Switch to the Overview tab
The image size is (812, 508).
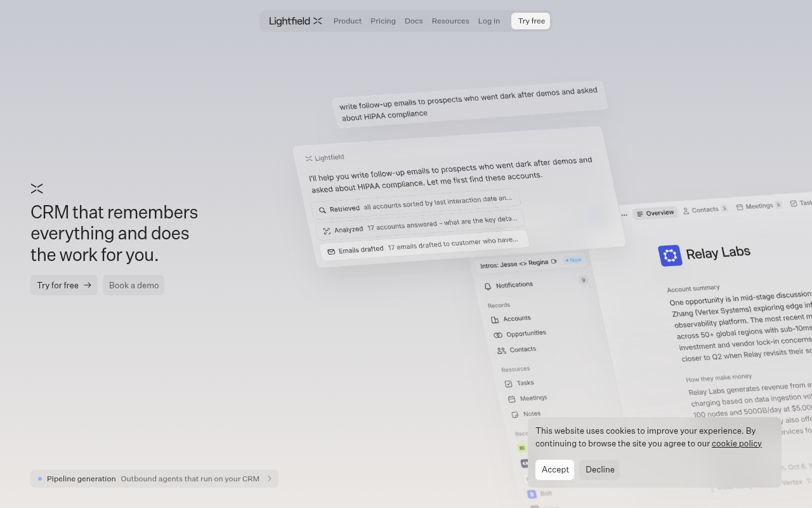click(x=655, y=213)
